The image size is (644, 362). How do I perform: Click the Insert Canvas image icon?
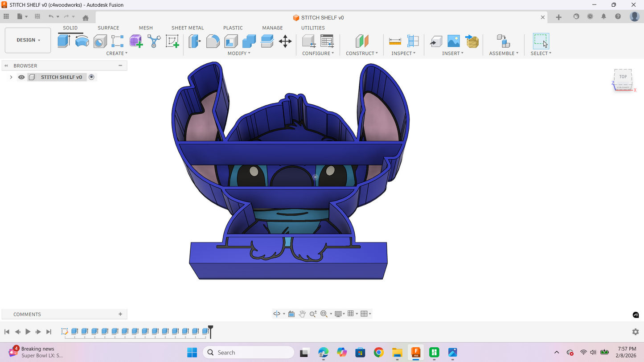coord(454,41)
